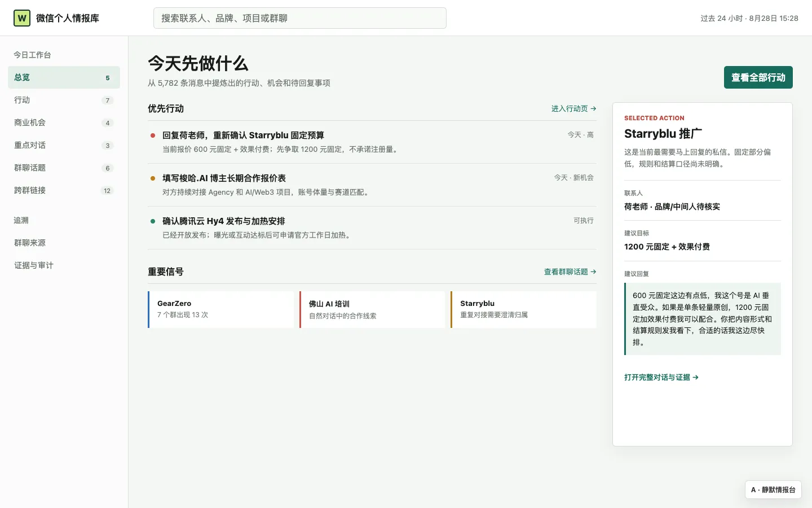Click the 过去 24 小时 time range label
Viewport: 812px width, 508px height.
(749, 18)
